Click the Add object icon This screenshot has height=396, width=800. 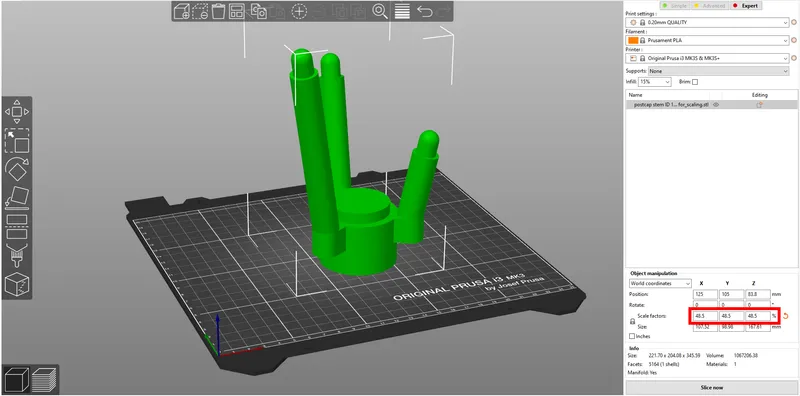181,11
